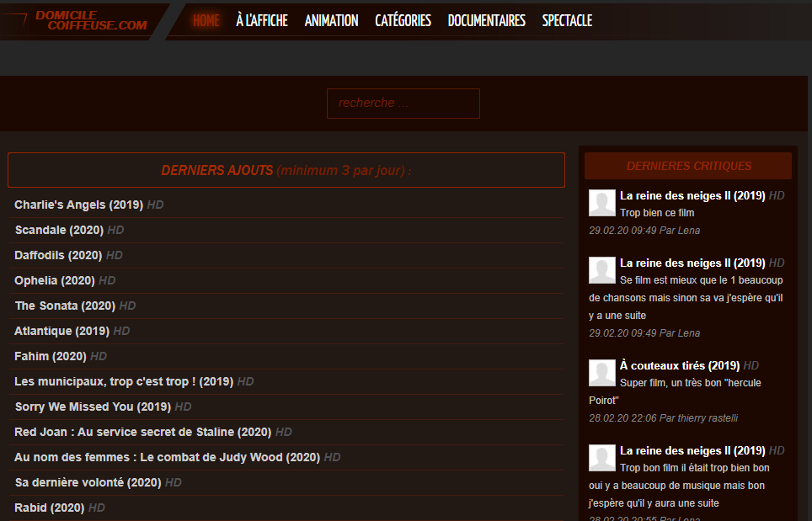This screenshot has width=812, height=521.
Task: Focus the recherche search field
Action: click(403, 104)
